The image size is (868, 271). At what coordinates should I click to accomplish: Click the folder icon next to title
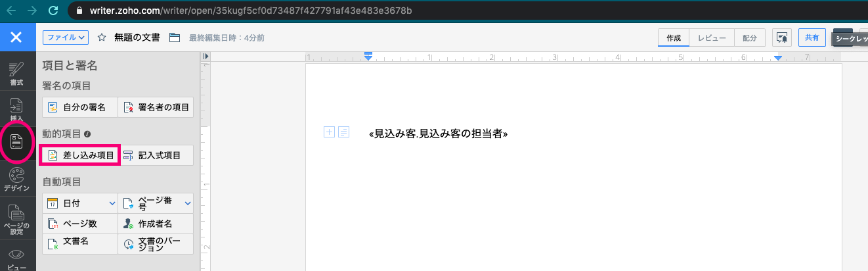175,37
